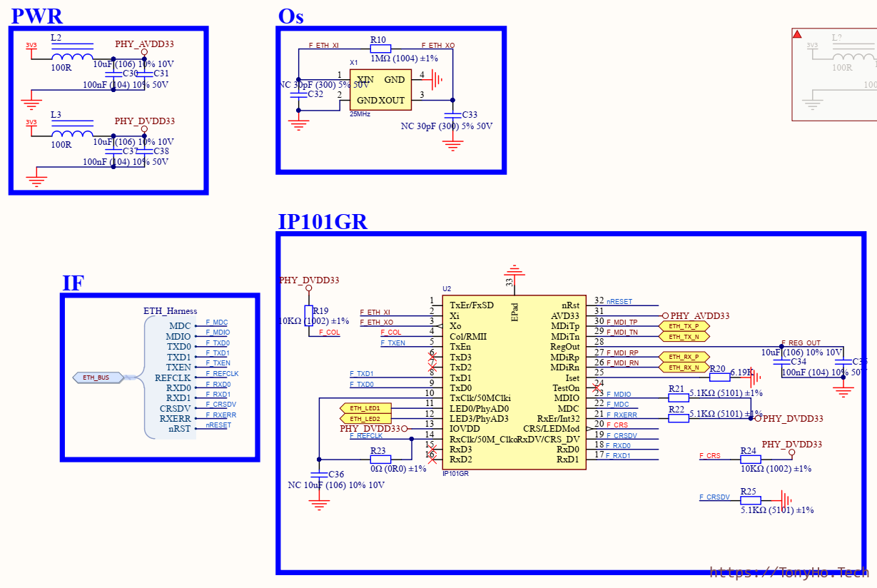Viewport: 877px width, 588px height.
Task: Select the ETH_LED1 port
Action: [365, 408]
